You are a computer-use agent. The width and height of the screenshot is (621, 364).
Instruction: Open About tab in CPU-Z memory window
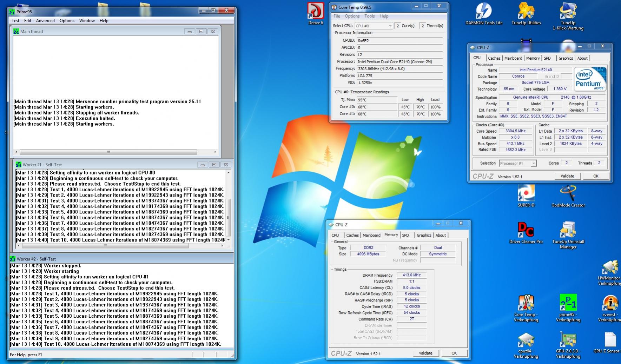441,236
